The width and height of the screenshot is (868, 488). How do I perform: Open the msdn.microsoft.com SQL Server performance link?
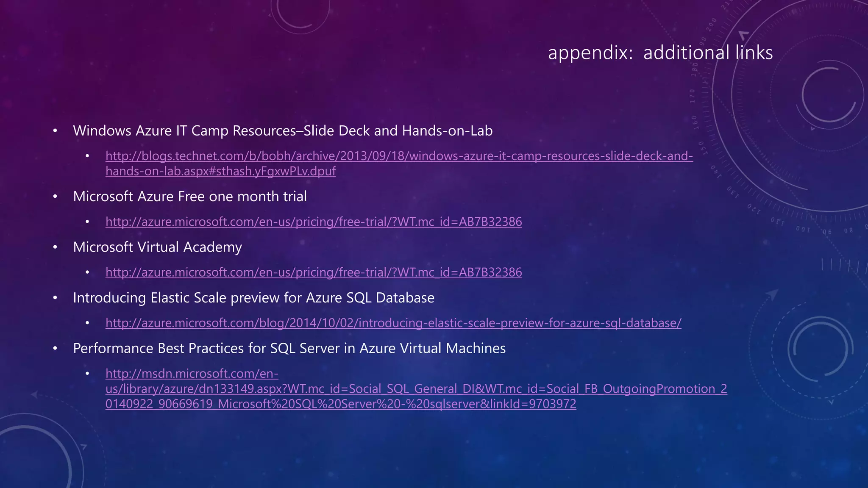pos(416,389)
